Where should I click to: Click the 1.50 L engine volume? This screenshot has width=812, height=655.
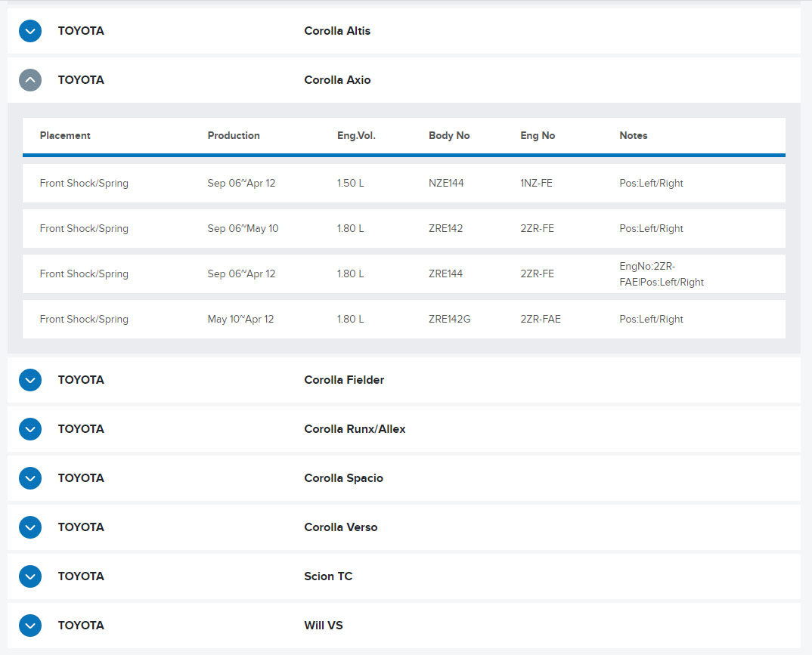350,183
